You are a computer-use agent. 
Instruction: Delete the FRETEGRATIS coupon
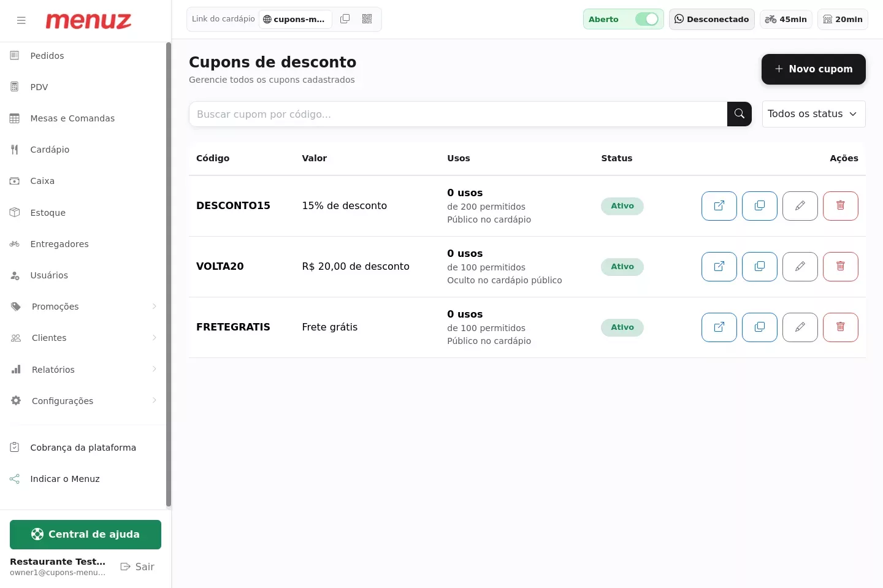[841, 327]
